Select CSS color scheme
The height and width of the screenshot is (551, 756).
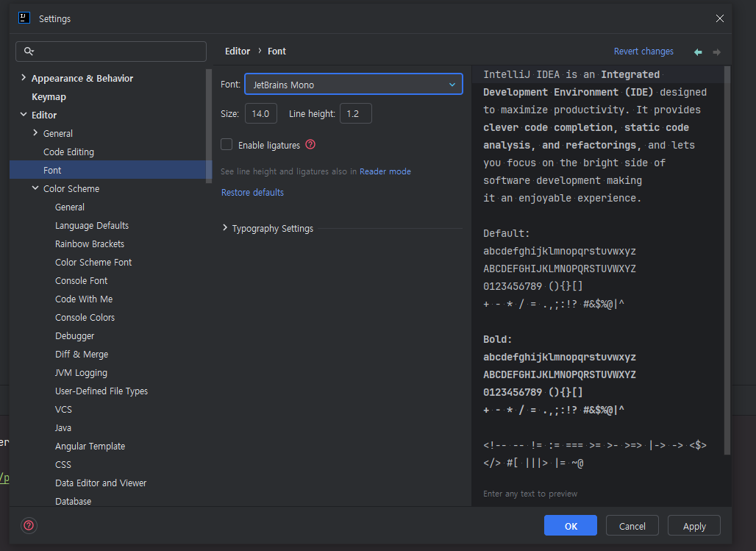click(x=63, y=465)
